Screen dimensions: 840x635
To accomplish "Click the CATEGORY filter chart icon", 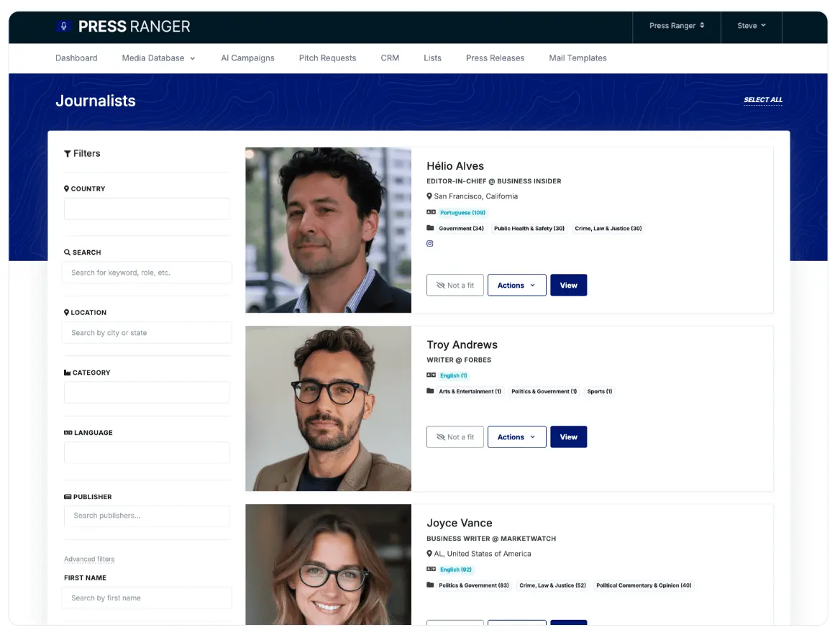I will (x=67, y=373).
